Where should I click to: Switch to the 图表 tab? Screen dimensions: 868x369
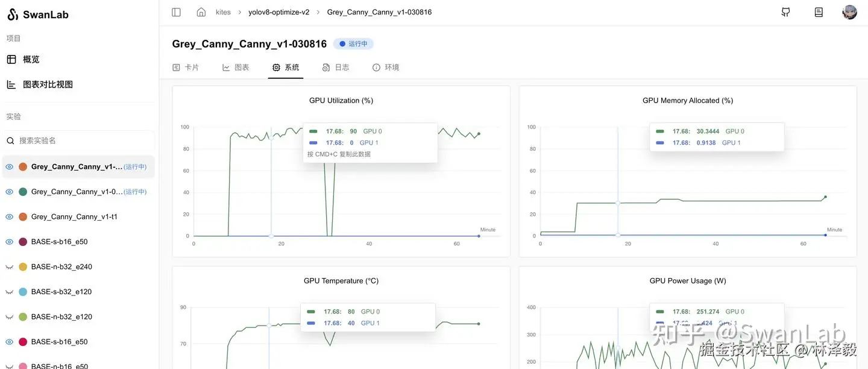click(236, 68)
